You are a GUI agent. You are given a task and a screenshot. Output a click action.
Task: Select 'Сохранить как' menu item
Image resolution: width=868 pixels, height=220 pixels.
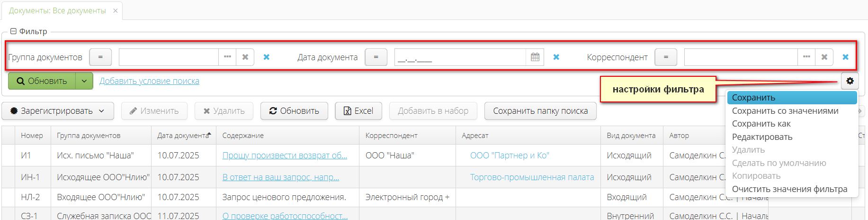point(792,124)
